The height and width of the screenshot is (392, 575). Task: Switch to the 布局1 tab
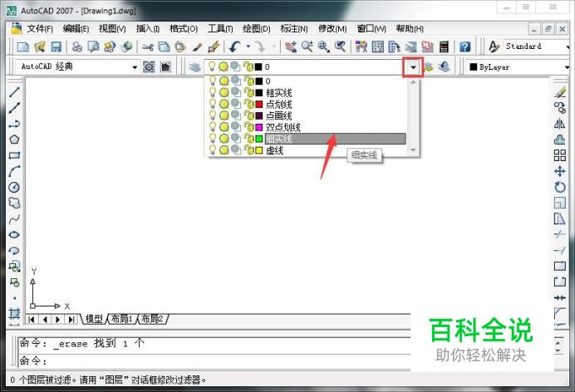pos(121,319)
